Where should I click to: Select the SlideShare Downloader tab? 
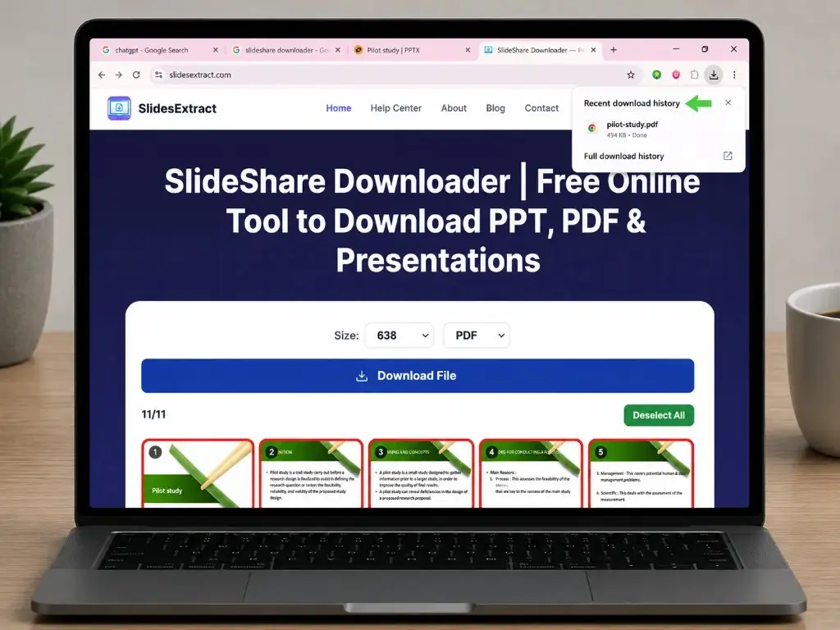coord(540,50)
